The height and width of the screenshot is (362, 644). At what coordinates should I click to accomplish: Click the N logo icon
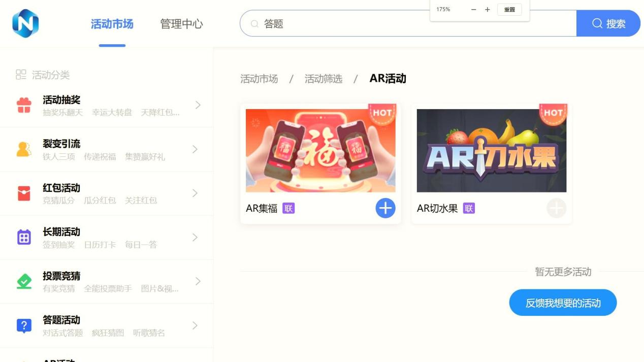pyautogui.click(x=25, y=23)
